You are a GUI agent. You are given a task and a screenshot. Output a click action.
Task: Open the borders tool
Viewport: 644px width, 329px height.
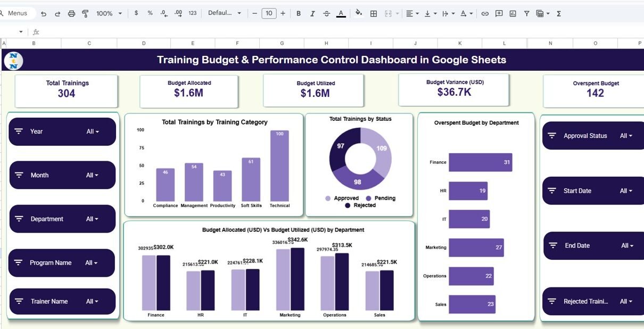click(x=374, y=13)
